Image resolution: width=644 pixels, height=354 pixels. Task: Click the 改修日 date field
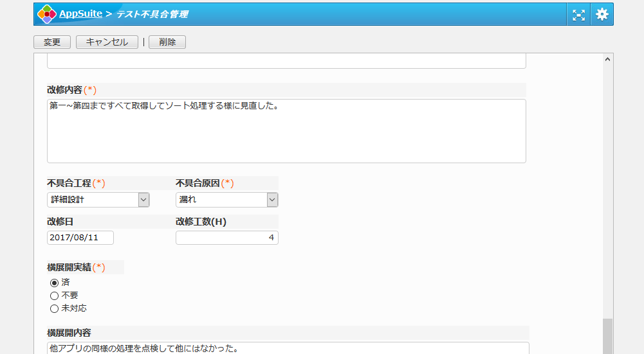click(x=80, y=238)
